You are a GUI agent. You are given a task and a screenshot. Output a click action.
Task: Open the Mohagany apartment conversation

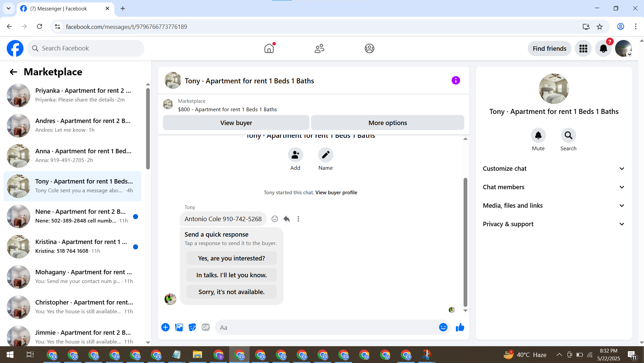[x=72, y=277]
